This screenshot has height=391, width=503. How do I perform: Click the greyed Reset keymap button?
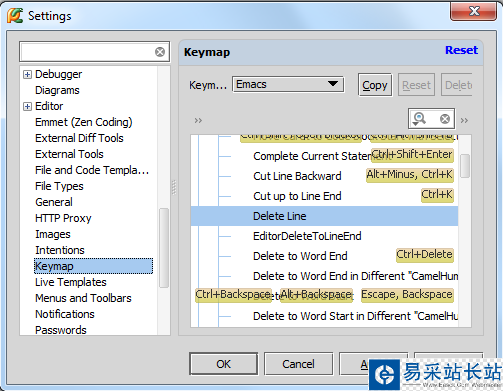pyautogui.click(x=416, y=85)
